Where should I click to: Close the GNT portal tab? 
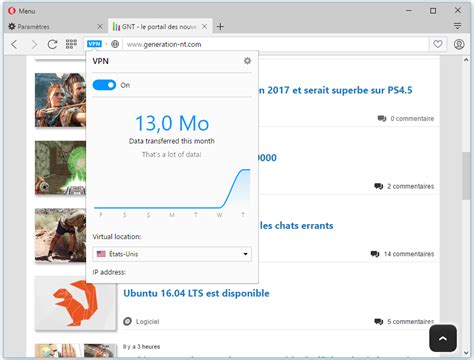tap(205, 26)
